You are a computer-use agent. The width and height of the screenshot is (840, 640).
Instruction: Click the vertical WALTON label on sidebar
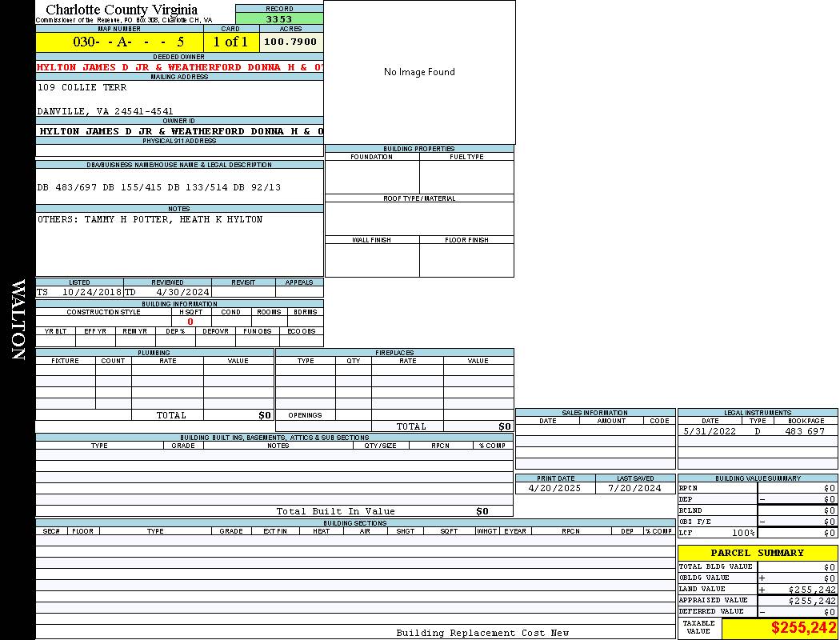[18, 319]
